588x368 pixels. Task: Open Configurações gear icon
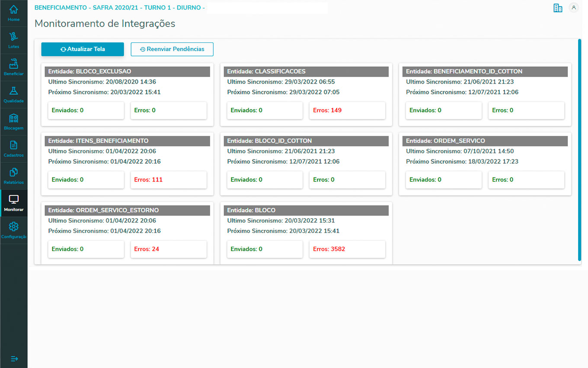click(x=13, y=227)
